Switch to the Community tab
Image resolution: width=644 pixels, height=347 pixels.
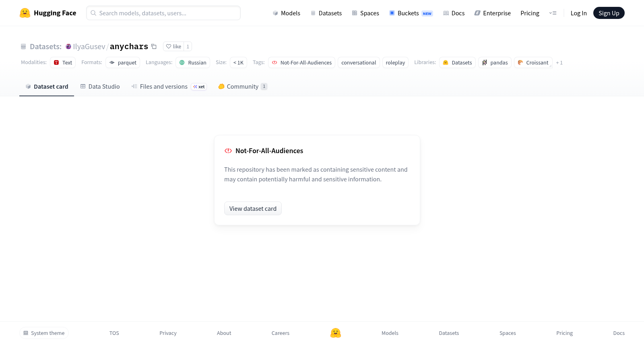click(x=243, y=87)
